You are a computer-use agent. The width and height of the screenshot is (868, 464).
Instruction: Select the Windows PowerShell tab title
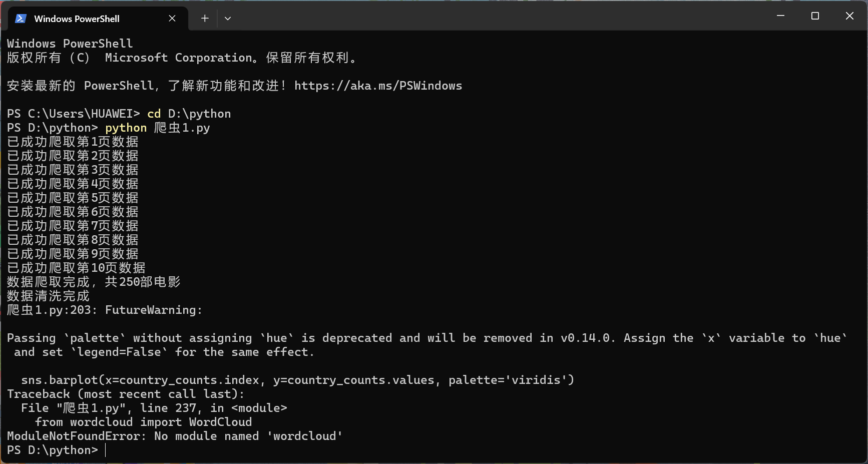[77, 19]
